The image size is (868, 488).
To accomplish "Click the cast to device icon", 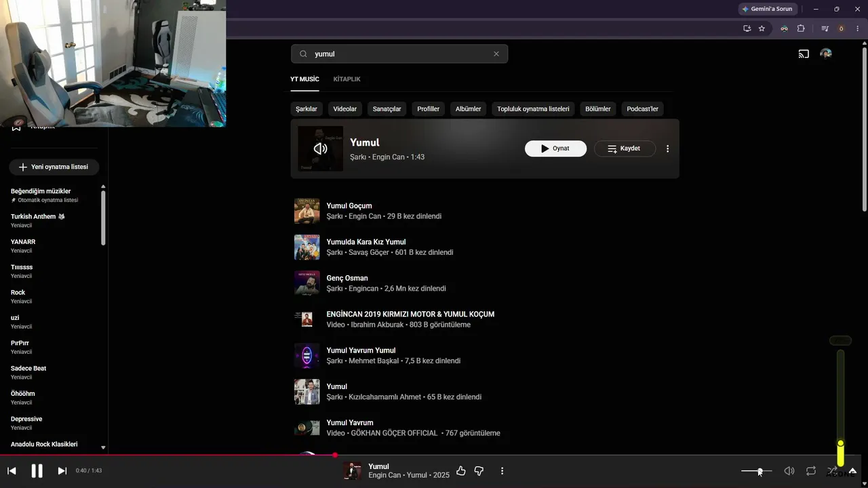I will pos(804,54).
